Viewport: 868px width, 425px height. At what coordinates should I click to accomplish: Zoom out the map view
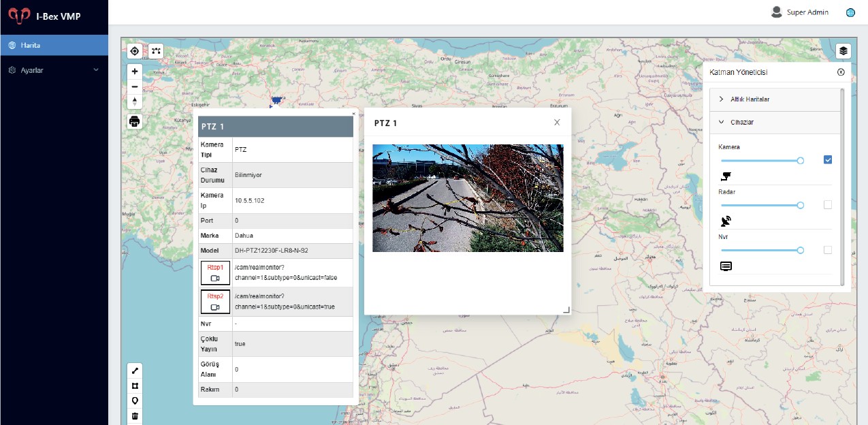tap(135, 86)
